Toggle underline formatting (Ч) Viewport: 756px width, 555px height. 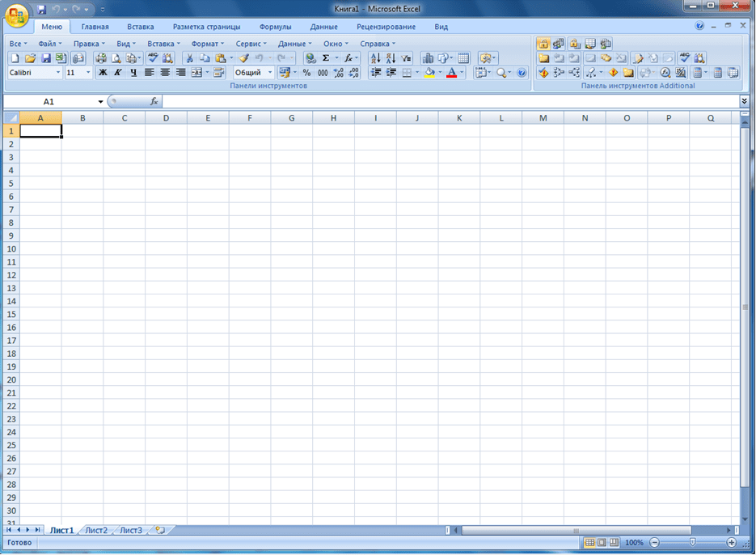pos(133,73)
